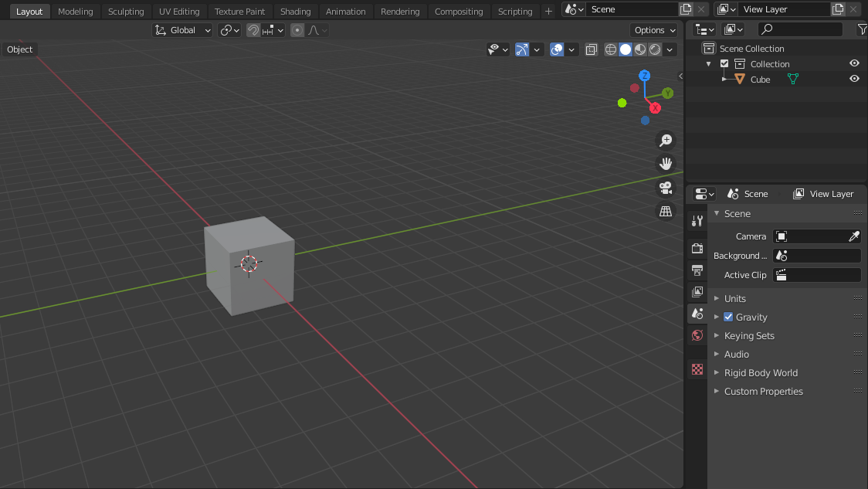
Task: Uncheck the Collection exclude checkbox
Action: tap(724, 63)
